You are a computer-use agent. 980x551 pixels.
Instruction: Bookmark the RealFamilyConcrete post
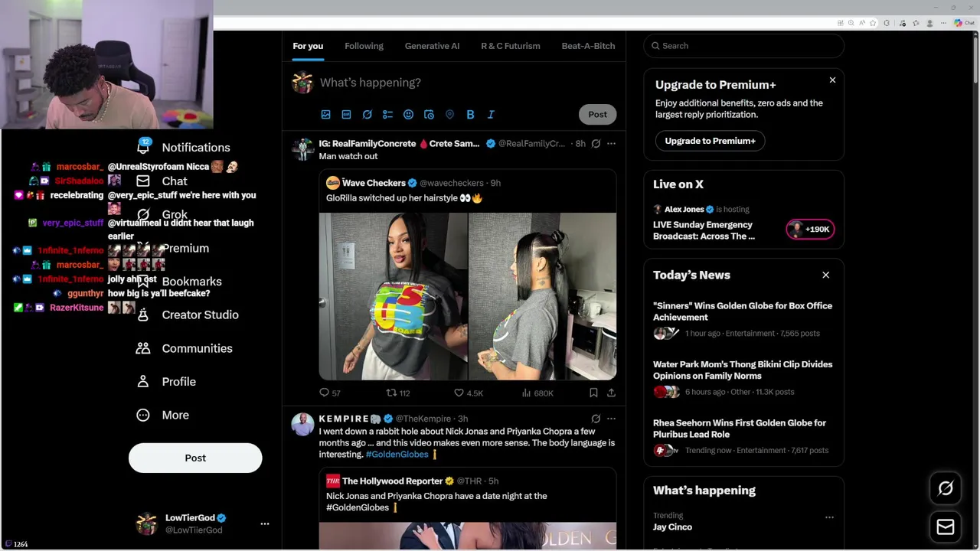[x=593, y=393]
